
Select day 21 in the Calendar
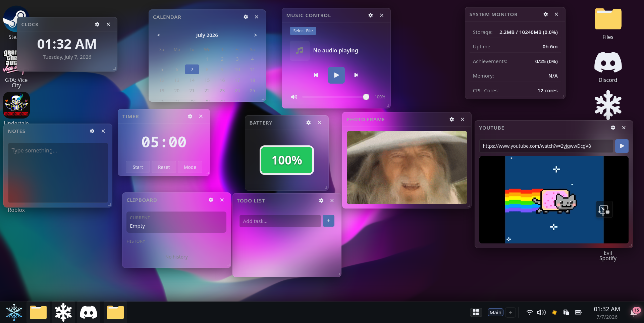point(192,91)
